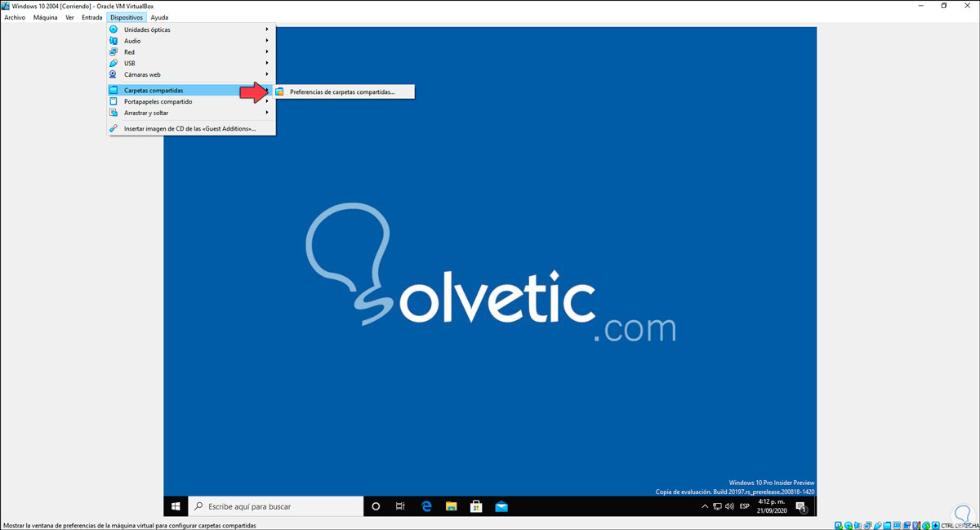Viewport: 980px width, 530px height.
Task: Click the display status bar icon
Action: pyautogui.click(x=897, y=524)
